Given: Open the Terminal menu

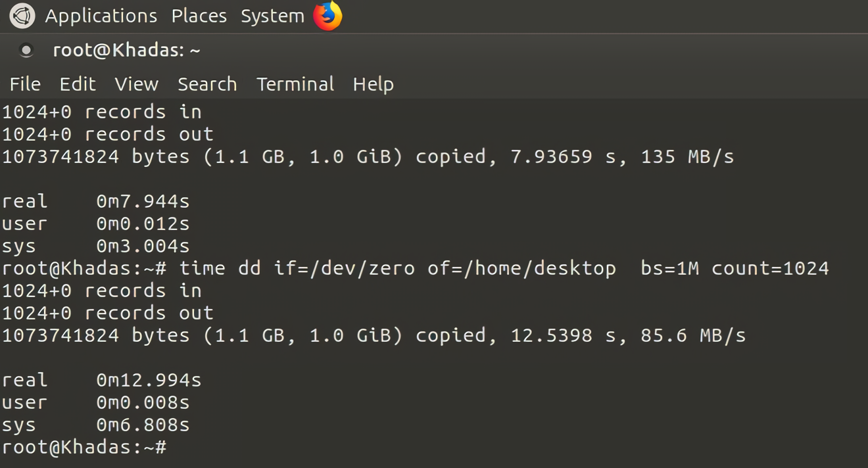Looking at the screenshot, I should [x=295, y=84].
